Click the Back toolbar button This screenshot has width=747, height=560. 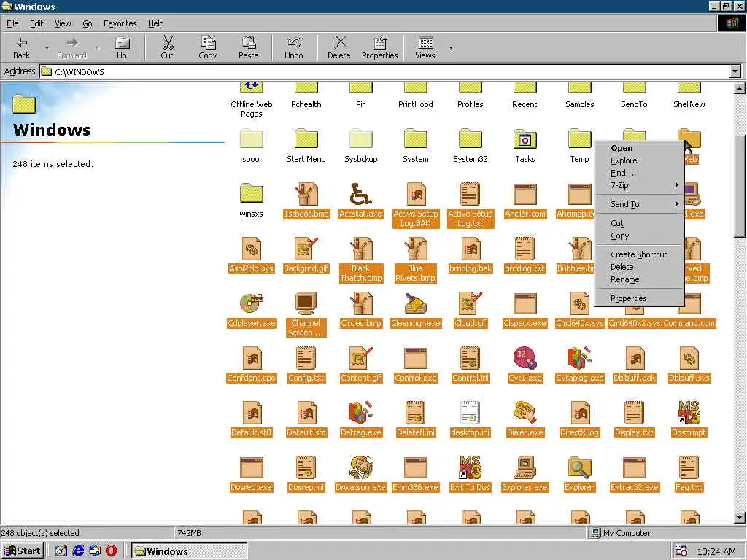click(x=21, y=47)
